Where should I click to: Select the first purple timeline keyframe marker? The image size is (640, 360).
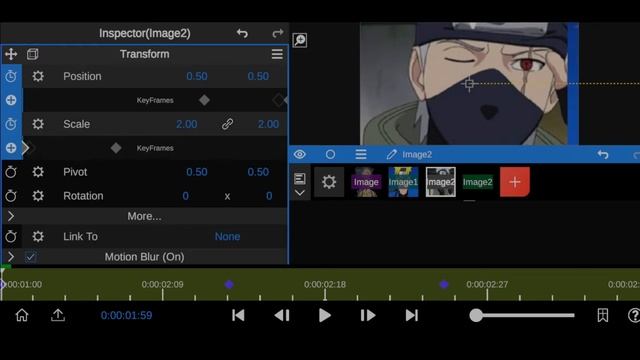pyautogui.click(x=229, y=284)
